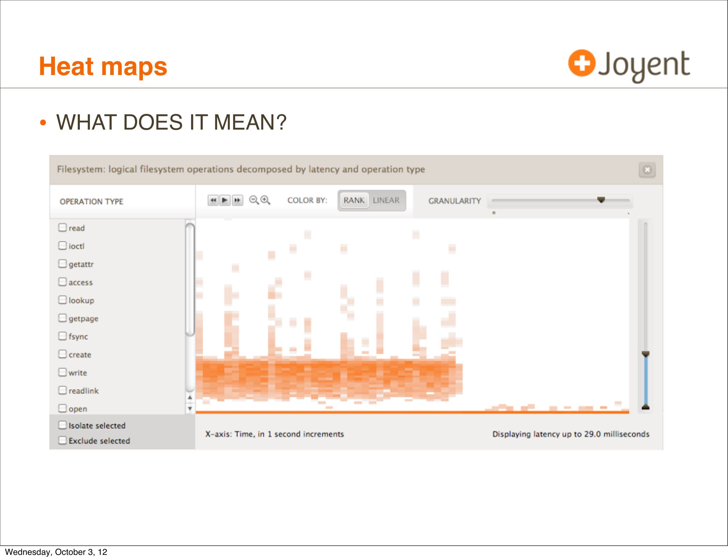The image size is (728, 560).
Task: Click the granularity slider handle
Action: (601, 200)
